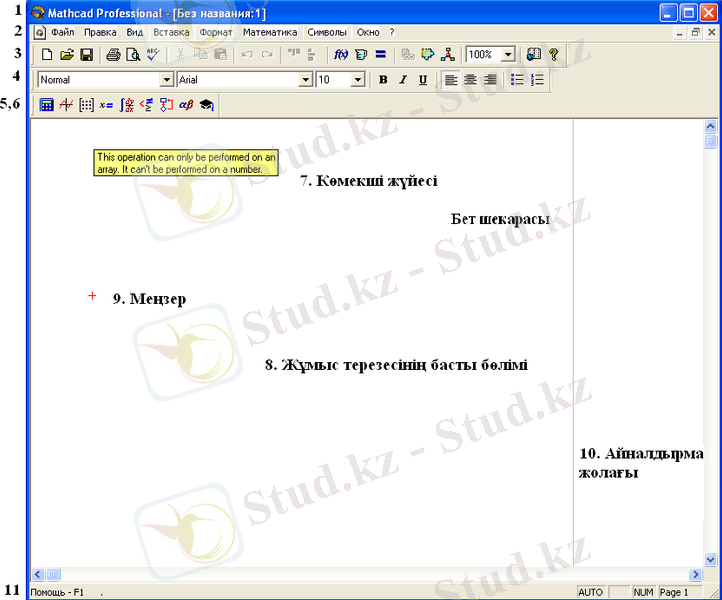Click the Component Wizard icon
Screen dimensions: 722x600
click(428, 55)
